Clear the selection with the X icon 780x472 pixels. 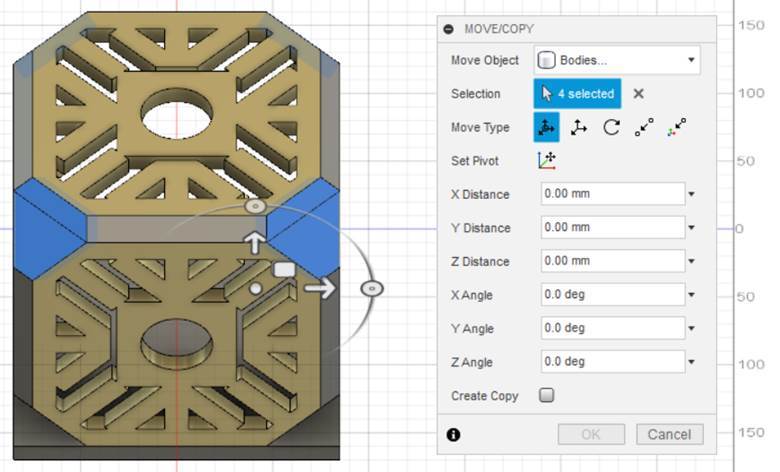pyautogui.click(x=639, y=94)
